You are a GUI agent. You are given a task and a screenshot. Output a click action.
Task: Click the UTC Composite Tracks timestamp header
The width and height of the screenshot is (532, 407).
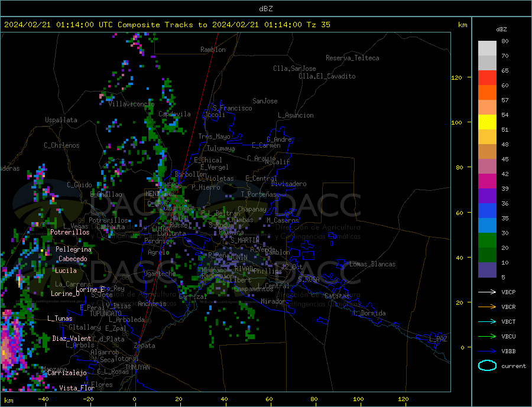[167, 25]
